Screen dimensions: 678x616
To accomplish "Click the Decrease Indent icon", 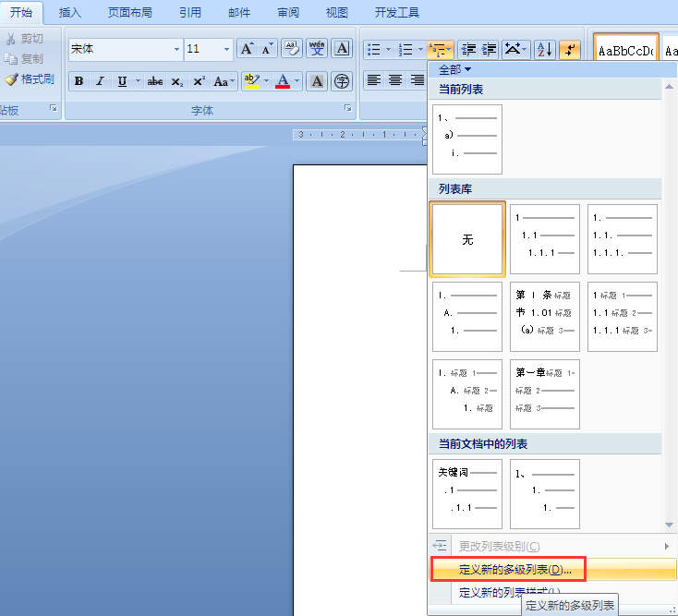I will 468,49.
